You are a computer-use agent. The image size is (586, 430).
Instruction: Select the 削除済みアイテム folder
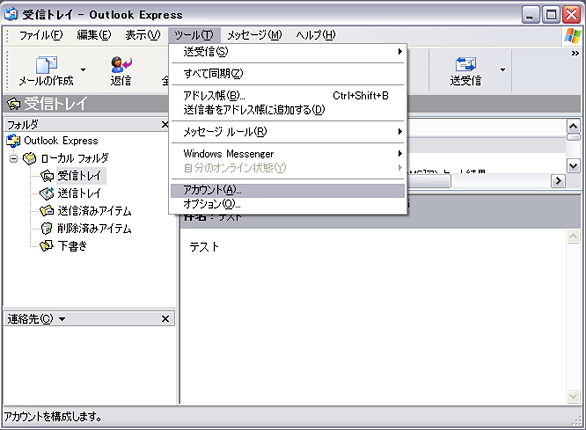[x=94, y=228]
